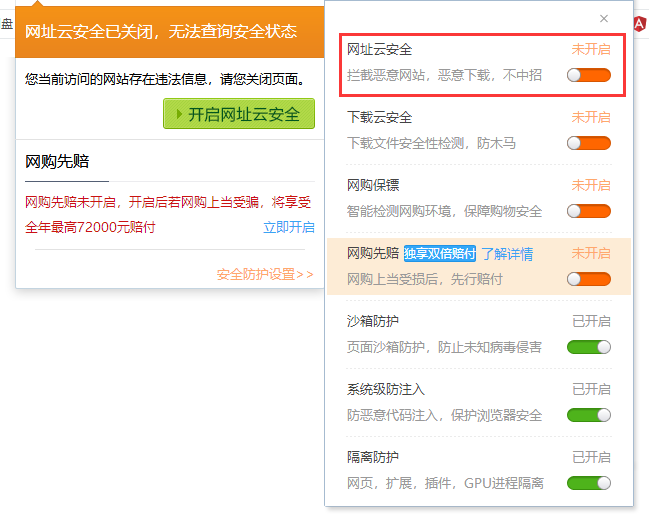Select the 隔离防护 row title
The image size is (649, 519).
coord(372,457)
